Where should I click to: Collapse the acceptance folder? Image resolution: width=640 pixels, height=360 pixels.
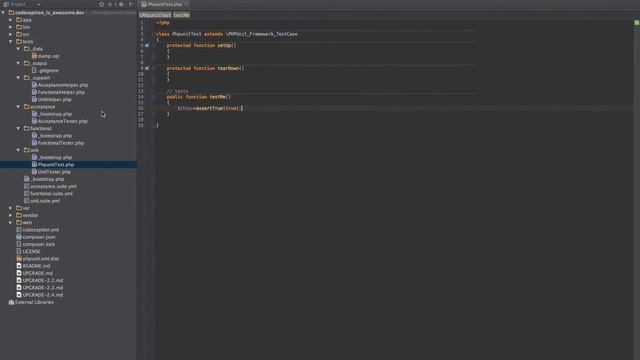pos(18,107)
